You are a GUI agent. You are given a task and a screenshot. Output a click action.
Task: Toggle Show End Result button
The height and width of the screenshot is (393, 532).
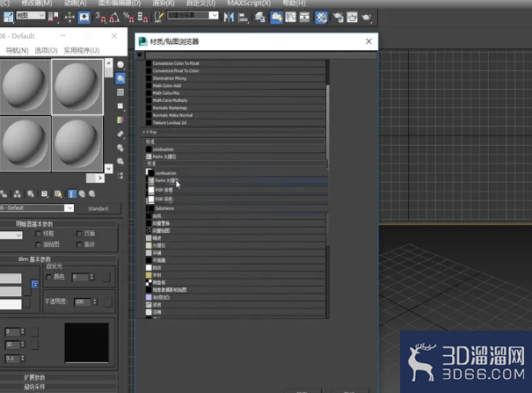(x=71, y=194)
